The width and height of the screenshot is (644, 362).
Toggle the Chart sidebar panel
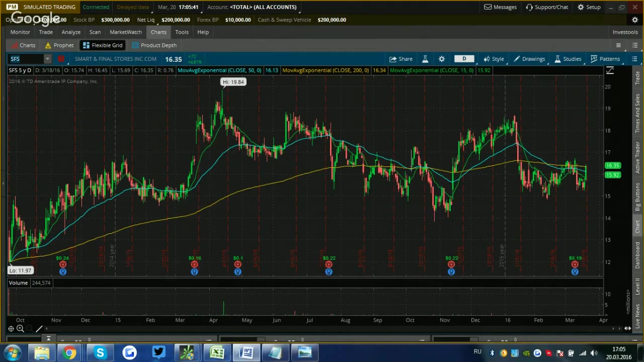coord(637,226)
